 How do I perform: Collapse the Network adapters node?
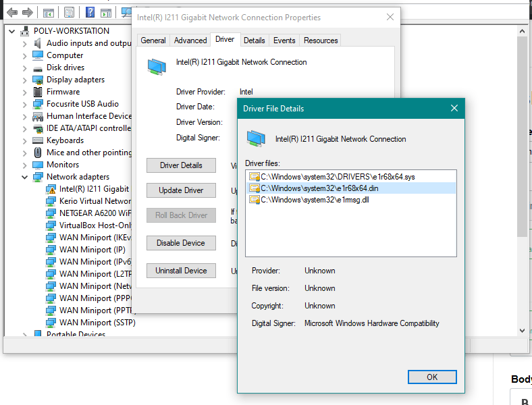click(24, 177)
